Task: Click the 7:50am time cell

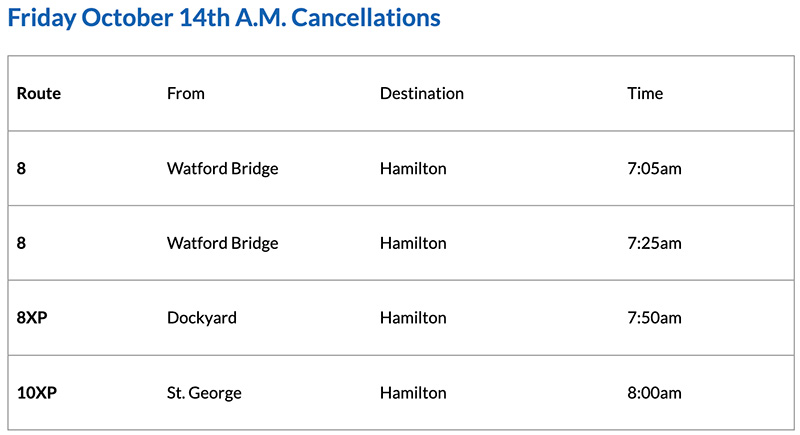Action: point(654,318)
